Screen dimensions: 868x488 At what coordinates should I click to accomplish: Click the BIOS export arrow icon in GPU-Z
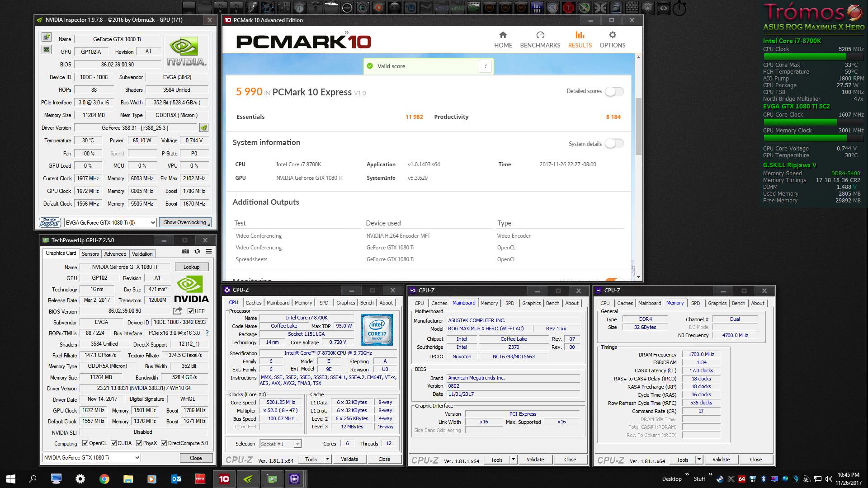pyautogui.click(x=177, y=311)
